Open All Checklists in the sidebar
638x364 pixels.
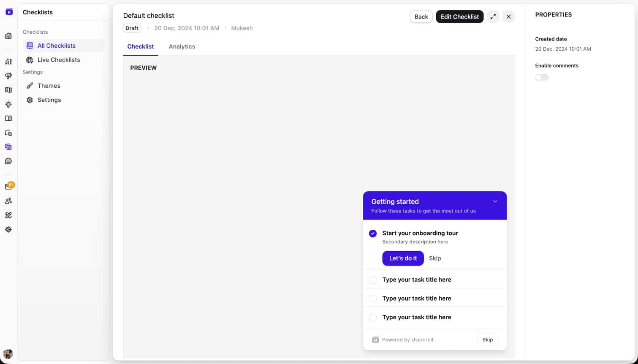[x=56, y=46]
